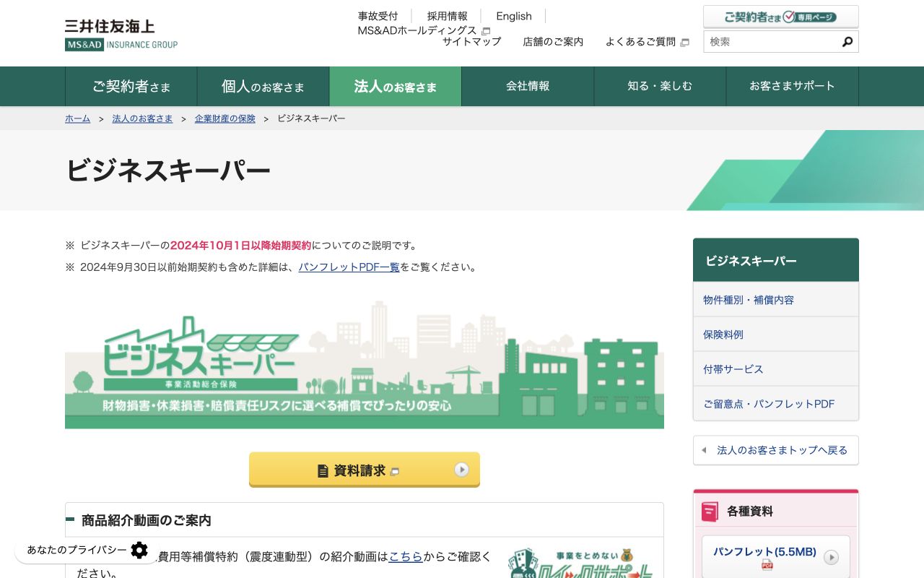The image size is (924, 578).
Task: Click the ビジネスキーパー sidebar header
Action: (x=776, y=260)
